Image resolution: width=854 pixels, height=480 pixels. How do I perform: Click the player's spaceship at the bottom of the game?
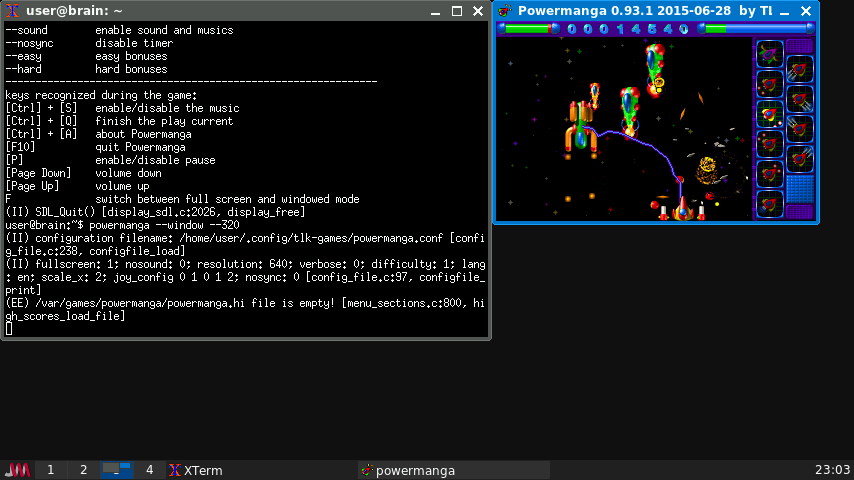tap(682, 208)
